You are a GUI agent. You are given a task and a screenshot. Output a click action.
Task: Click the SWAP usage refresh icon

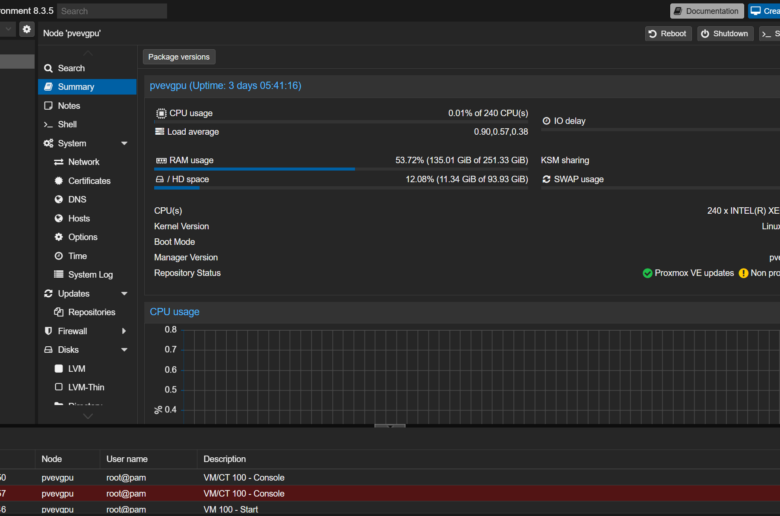tap(546, 179)
